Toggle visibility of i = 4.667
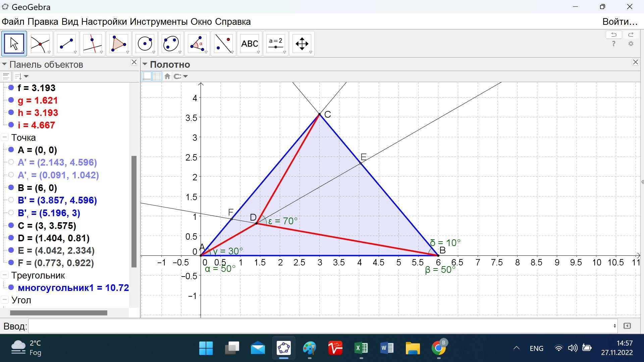This screenshot has width=644, height=362. 11,125
